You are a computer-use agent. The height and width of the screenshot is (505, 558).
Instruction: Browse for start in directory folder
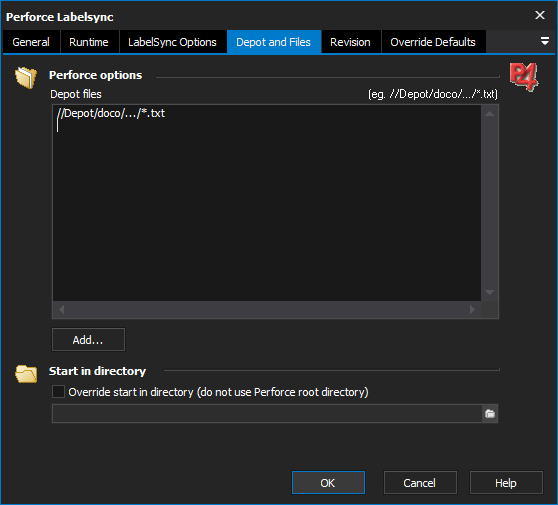point(490,414)
